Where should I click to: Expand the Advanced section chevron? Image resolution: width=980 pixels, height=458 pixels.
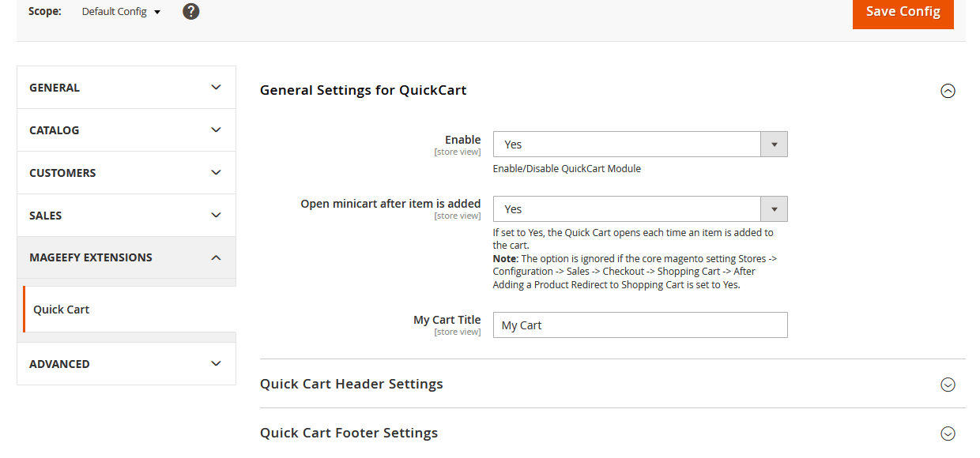216,364
